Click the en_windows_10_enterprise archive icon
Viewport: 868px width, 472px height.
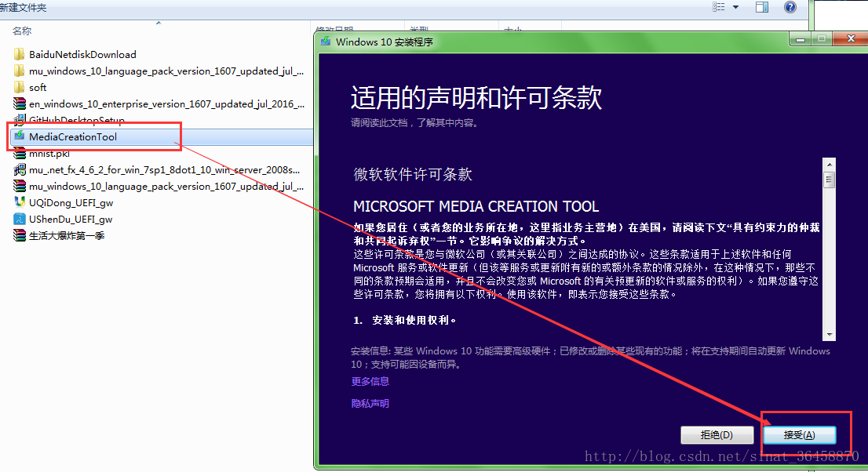pos(20,103)
